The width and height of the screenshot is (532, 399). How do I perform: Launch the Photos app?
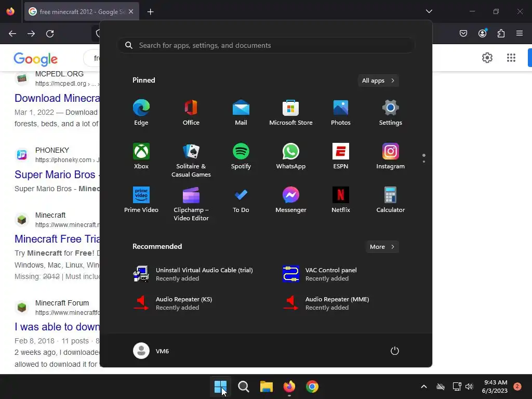341,112
